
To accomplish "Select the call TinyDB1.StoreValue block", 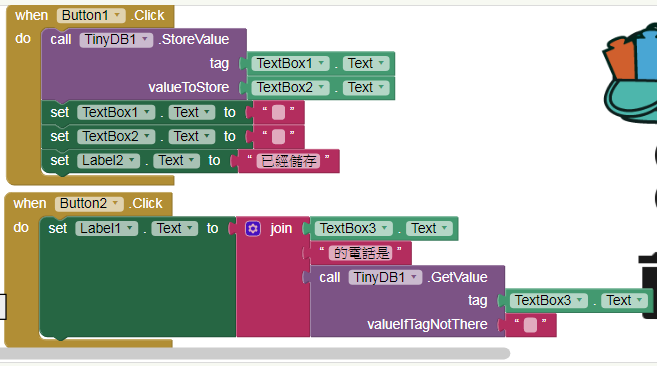I will (x=144, y=40).
